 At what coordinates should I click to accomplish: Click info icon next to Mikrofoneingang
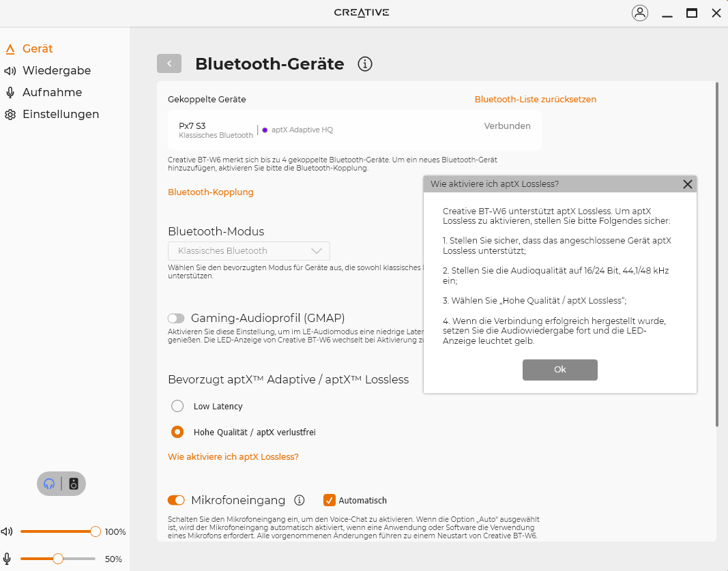tap(300, 500)
